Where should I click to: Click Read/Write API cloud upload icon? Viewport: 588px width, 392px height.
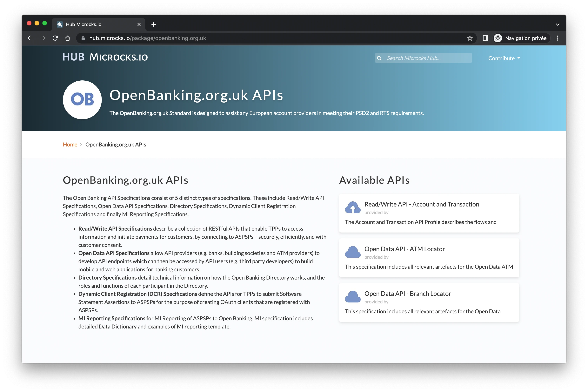[x=353, y=207]
